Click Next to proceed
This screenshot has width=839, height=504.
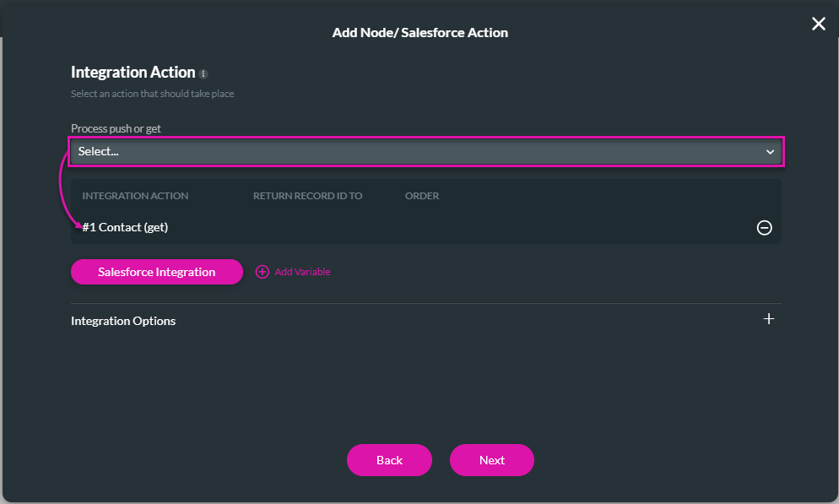[x=491, y=460]
